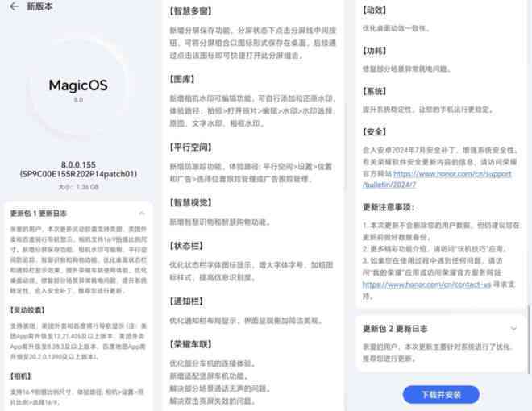
Task: Click the 新增适配竖屏车机功能 line
Action: pyautogui.click(x=209, y=376)
